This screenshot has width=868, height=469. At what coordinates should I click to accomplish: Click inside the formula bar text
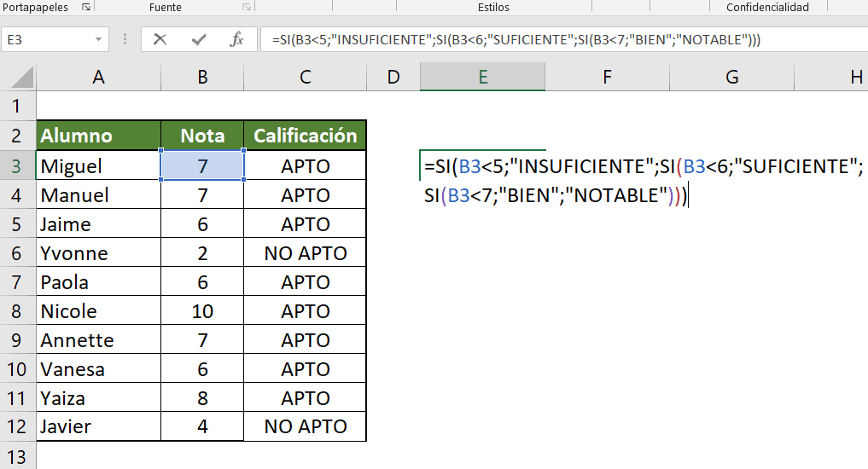(x=516, y=40)
